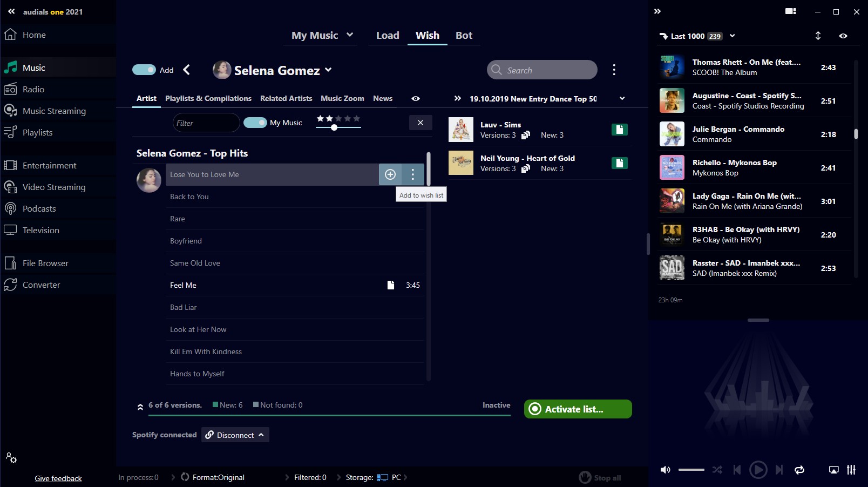The image size is (868, 487).
Task: Click the Activate list button
Action: pos(577,409)
